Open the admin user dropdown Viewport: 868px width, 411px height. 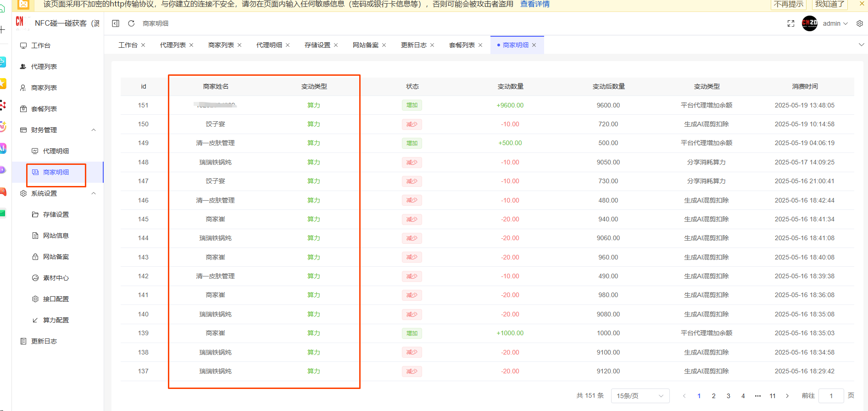(835, 23)
